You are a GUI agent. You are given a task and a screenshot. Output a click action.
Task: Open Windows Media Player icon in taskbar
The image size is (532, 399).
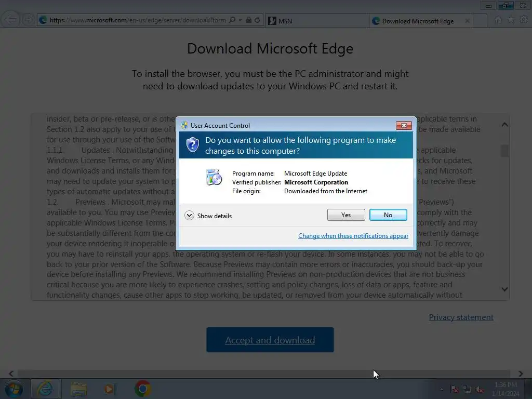[x=109, y=389]
